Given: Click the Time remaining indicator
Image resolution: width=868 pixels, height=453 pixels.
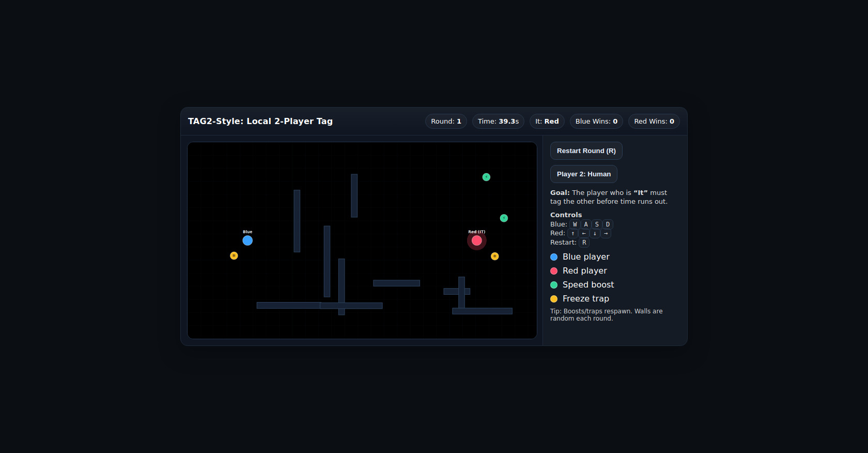Looking at the screenshot, I should 498,122.
